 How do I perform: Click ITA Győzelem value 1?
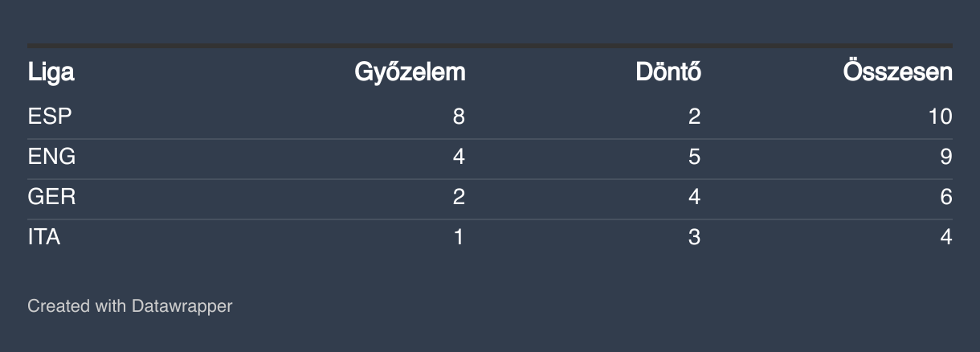click(x=459, y=237)
